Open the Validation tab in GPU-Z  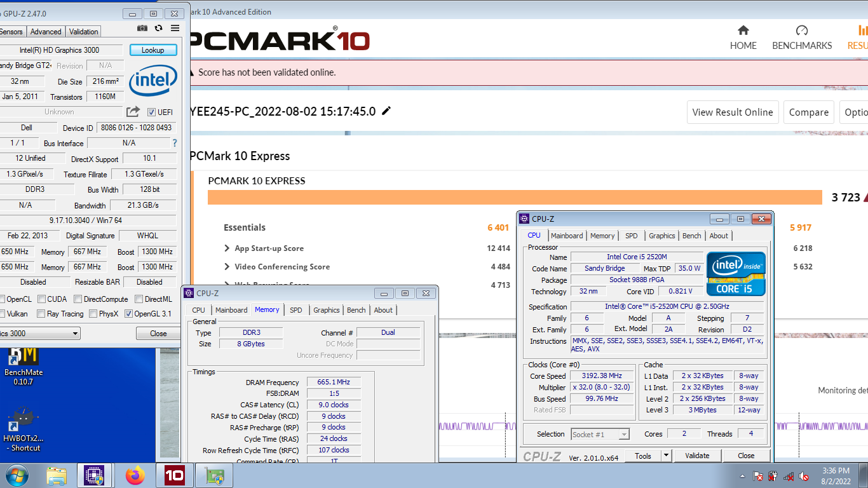[x=83, y=31]
